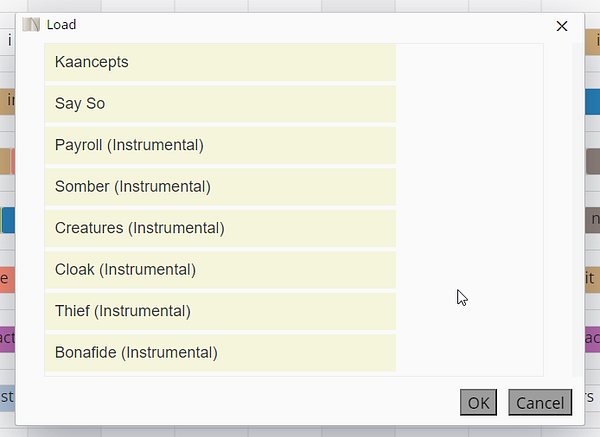Pick the Somber (Instrumental) item
The width and height of the screenshot is (600, 437).
[x=220, y=187]
